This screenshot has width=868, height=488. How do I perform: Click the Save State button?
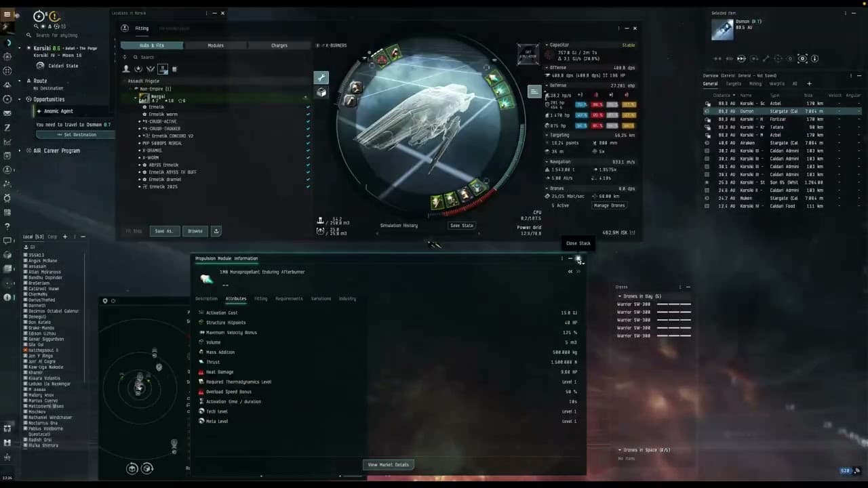click(x=462, y=226)
